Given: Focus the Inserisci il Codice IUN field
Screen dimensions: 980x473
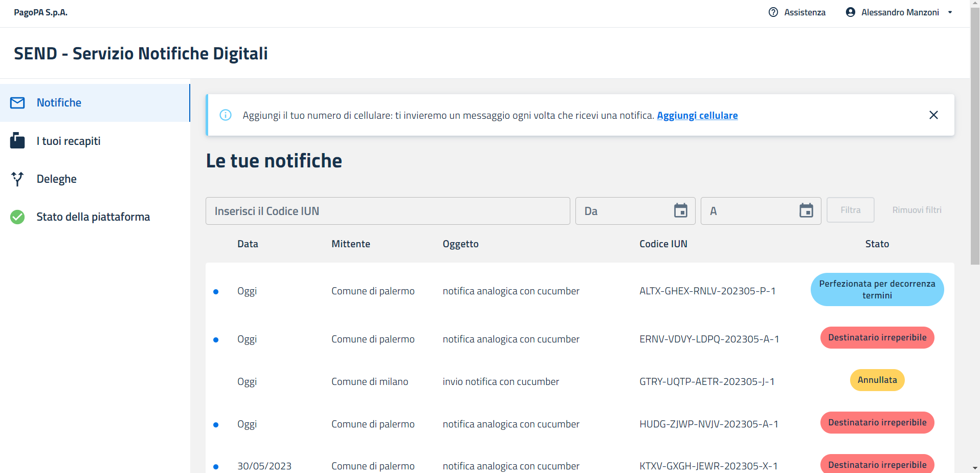Looking at the screenshot, I should (387, 211).
